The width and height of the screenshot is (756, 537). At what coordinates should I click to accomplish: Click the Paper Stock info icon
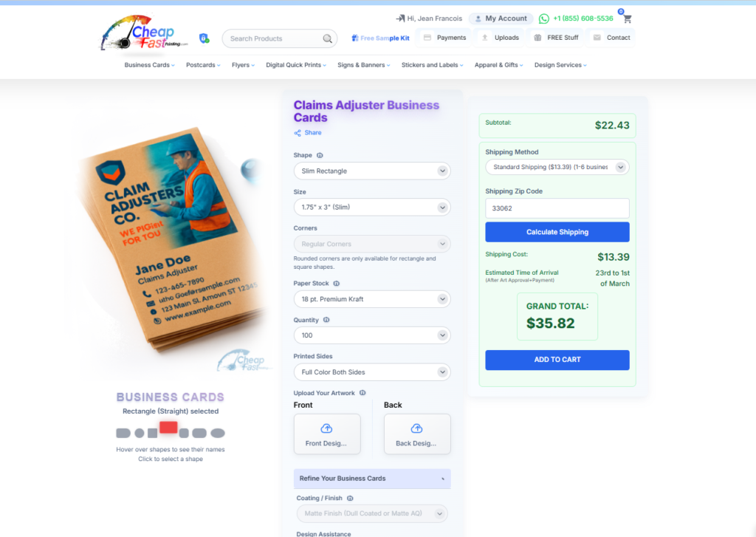[337, 284]
